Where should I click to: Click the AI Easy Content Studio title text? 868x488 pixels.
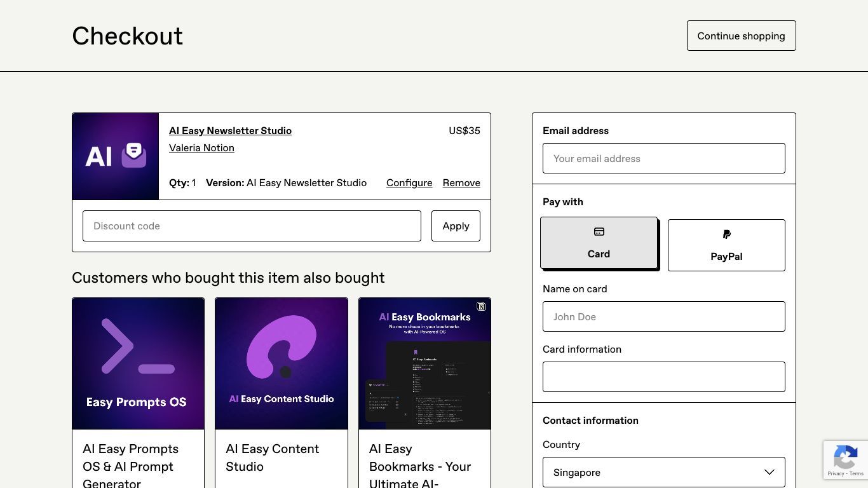coord(273,457)
